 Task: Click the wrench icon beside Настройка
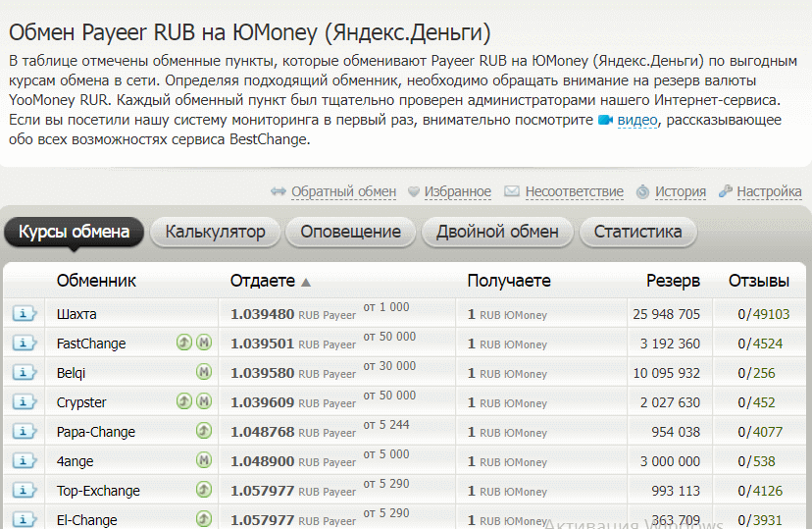pos(725,191)
